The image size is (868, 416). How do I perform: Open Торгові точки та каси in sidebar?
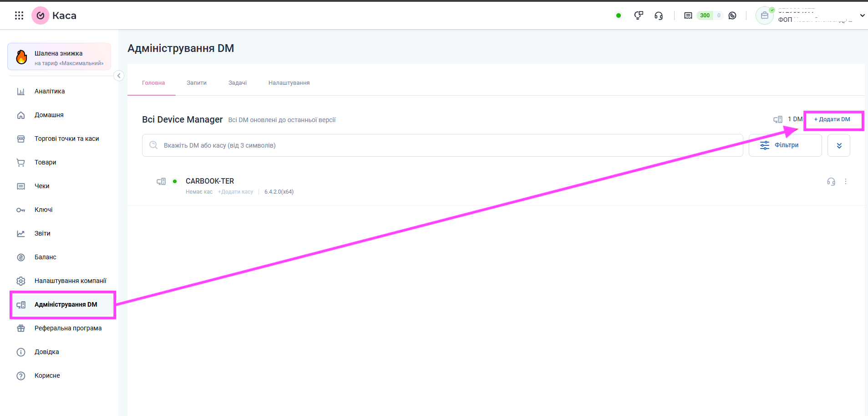coord(66,139)
